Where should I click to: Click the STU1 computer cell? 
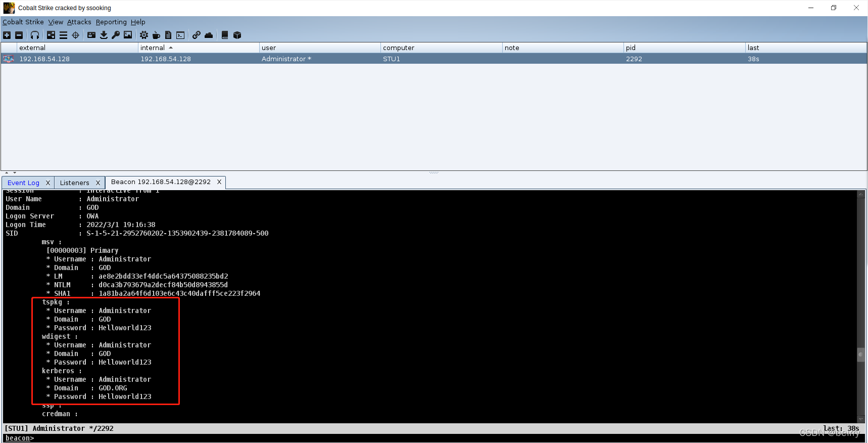click(x=441, y=59)
